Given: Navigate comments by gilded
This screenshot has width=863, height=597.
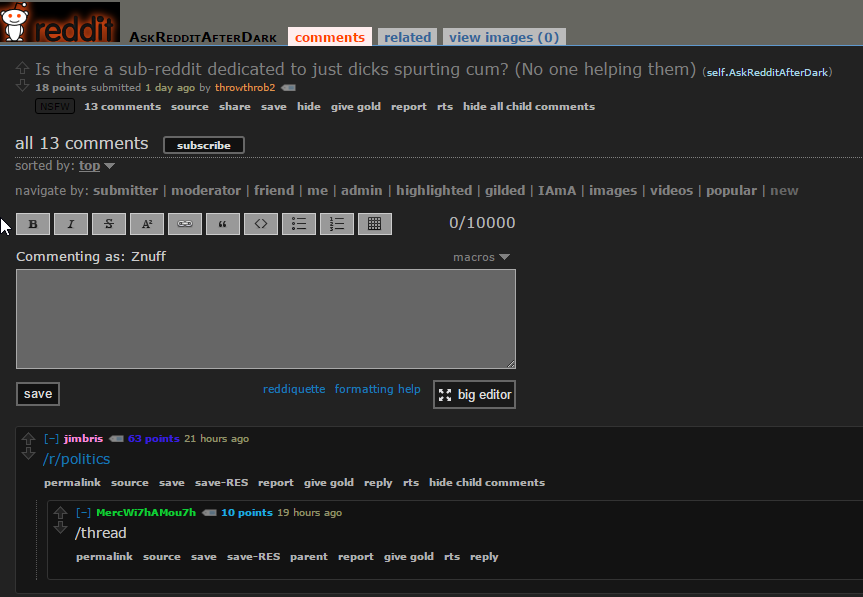Looking at the screenshot, I should tap(505, 190).
